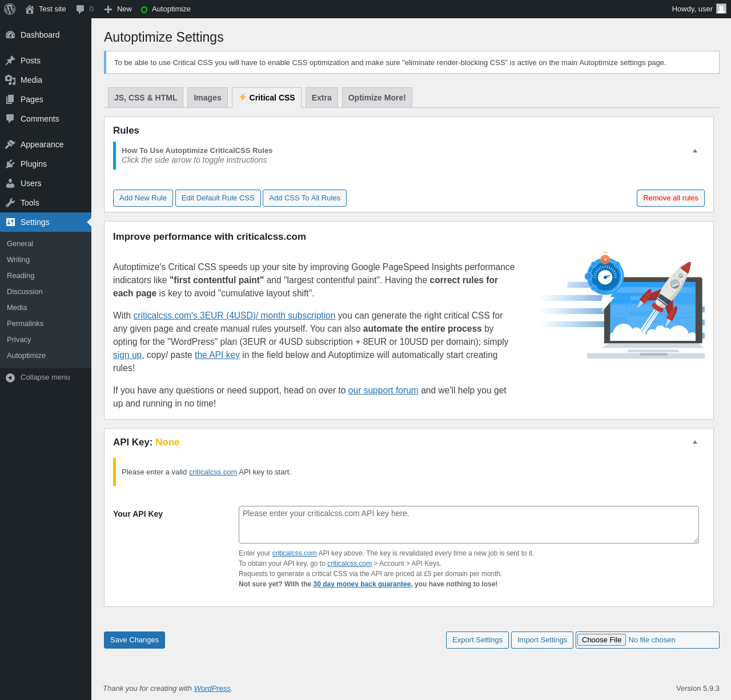Open Media settings submenu item
Screen dimensions: 731x700
(x=46, y=307)
